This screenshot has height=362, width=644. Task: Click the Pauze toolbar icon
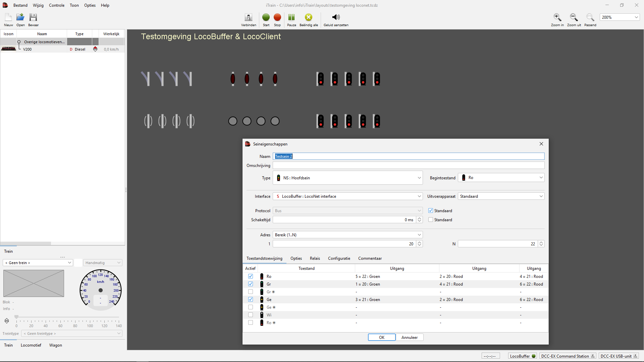point(291,17)
